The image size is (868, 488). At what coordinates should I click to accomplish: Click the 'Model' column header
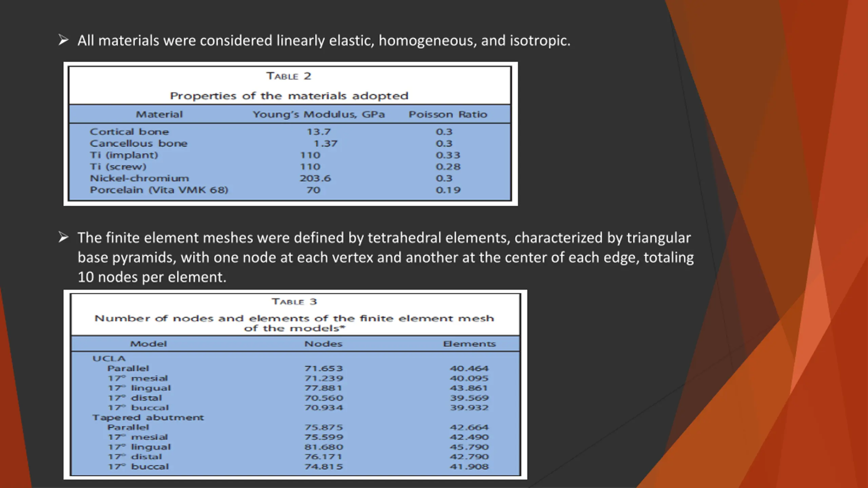[149, 344]
